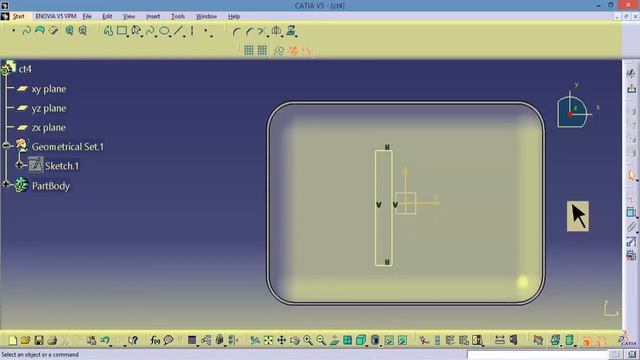
Task: Open the View menu
Action: 129,16
